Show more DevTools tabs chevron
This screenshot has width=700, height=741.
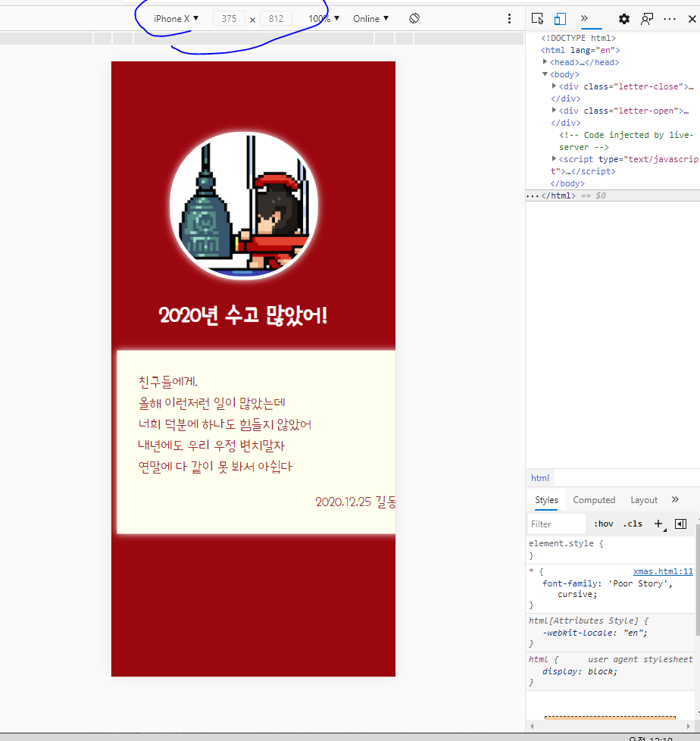pos(584,18)
